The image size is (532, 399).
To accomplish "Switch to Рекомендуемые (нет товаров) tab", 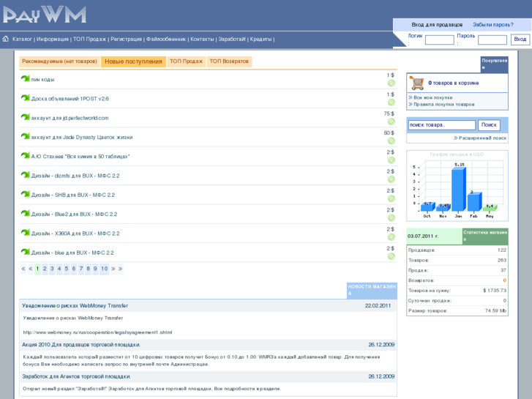I will click(59, 61).
